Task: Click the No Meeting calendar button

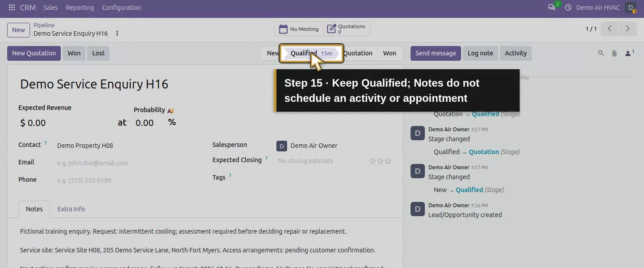Action: pyautogui.click(x=299, y=29)
